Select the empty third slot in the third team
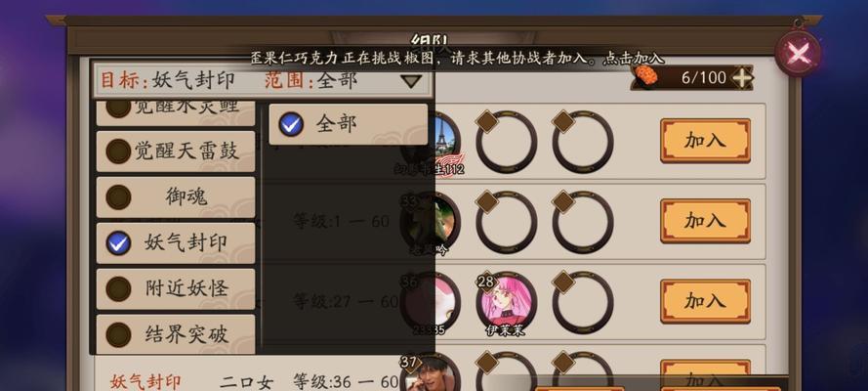The image size is (868, 391). pos(582,302)
